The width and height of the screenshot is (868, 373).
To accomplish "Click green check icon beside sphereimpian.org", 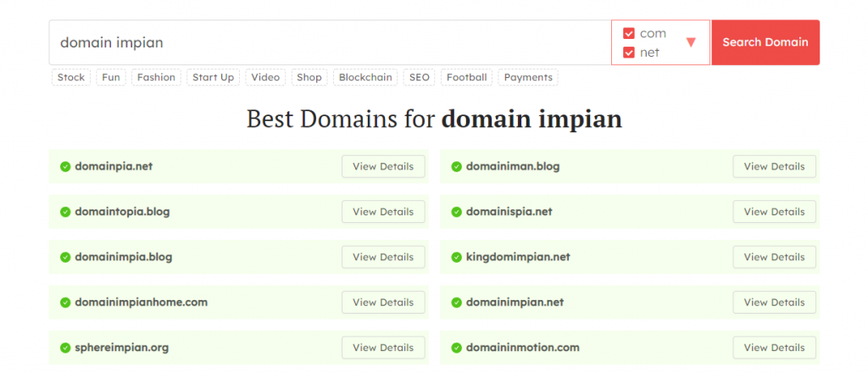I will 65,348.
